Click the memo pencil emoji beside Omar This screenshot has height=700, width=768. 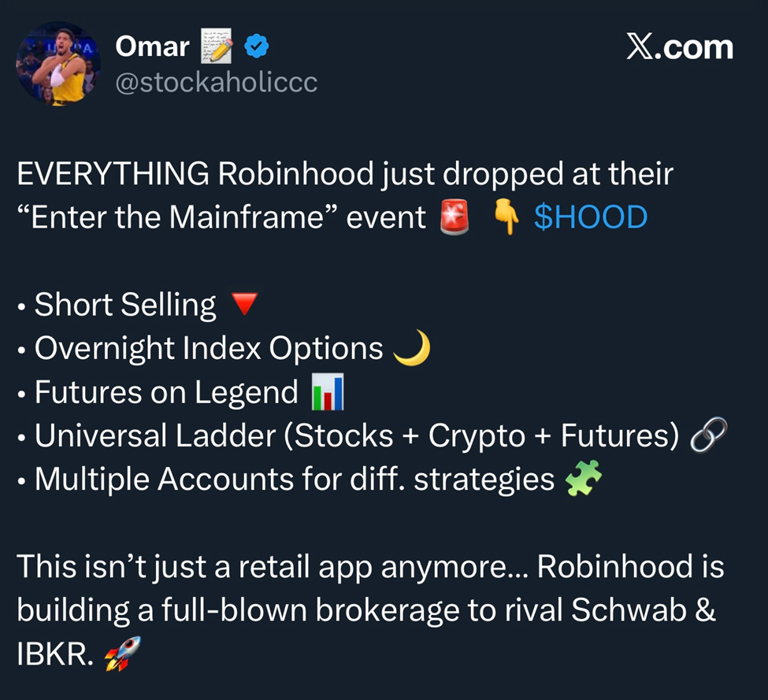tap(217, 46)
